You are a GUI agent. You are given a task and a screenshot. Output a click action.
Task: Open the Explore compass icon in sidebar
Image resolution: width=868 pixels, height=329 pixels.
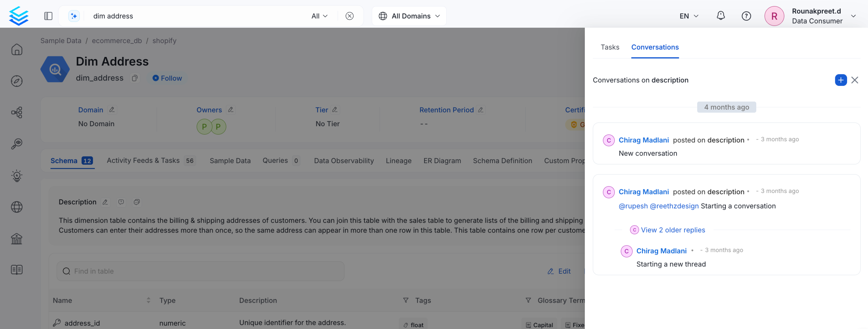(x=17, y=81)
